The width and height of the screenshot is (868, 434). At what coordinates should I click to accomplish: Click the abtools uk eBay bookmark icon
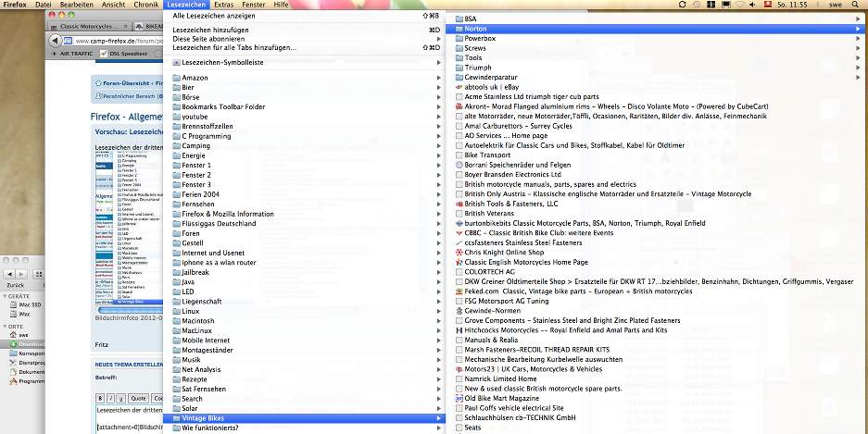[459, 87]
